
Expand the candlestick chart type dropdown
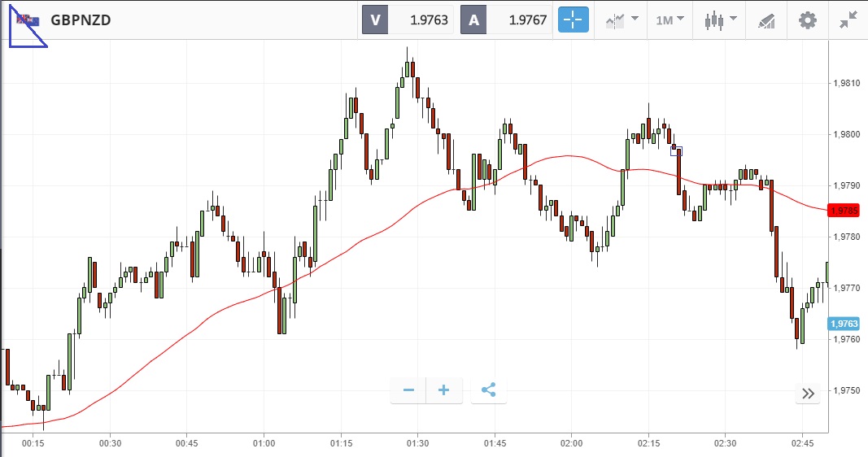pos(721,20)
